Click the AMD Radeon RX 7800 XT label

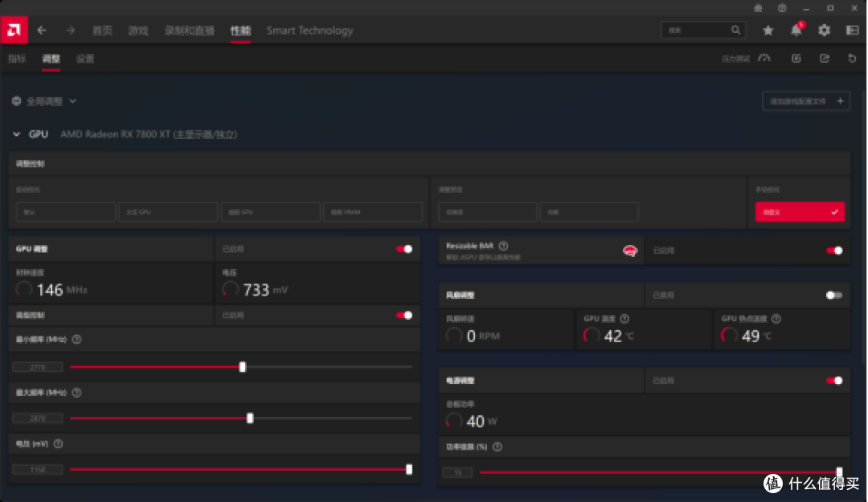pos(149,134)
